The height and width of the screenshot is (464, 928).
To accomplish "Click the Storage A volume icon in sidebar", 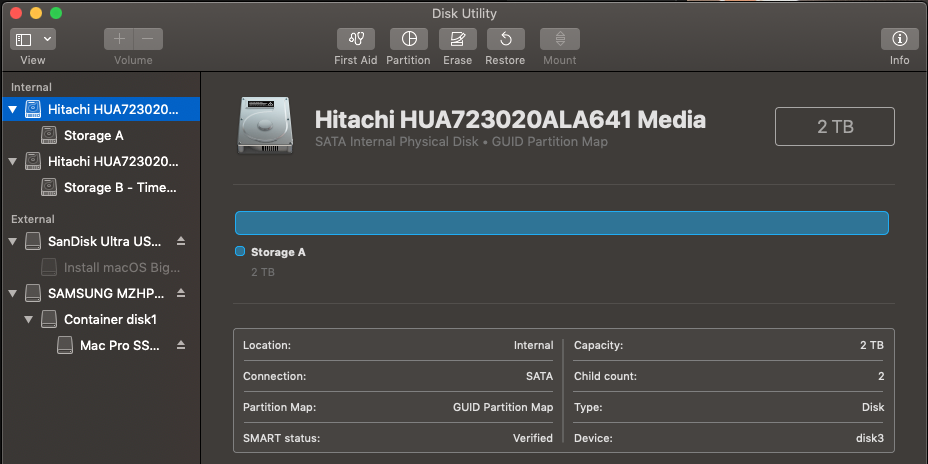I will [x=49, y=136].
